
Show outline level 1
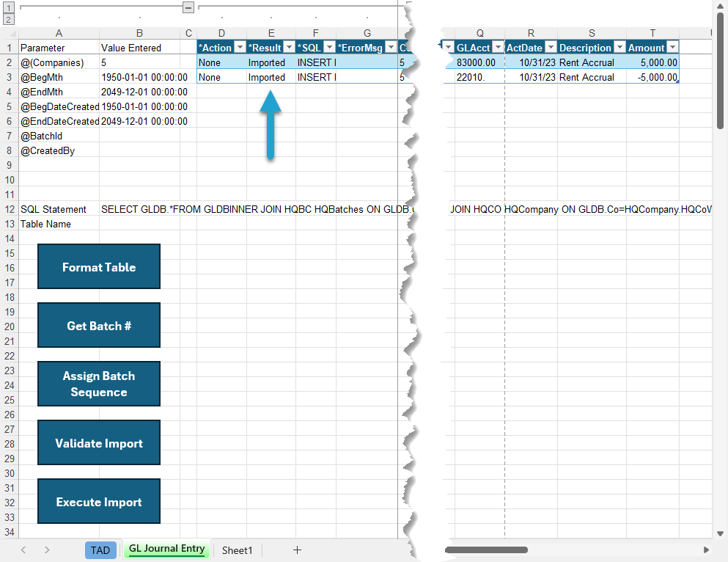9,7
